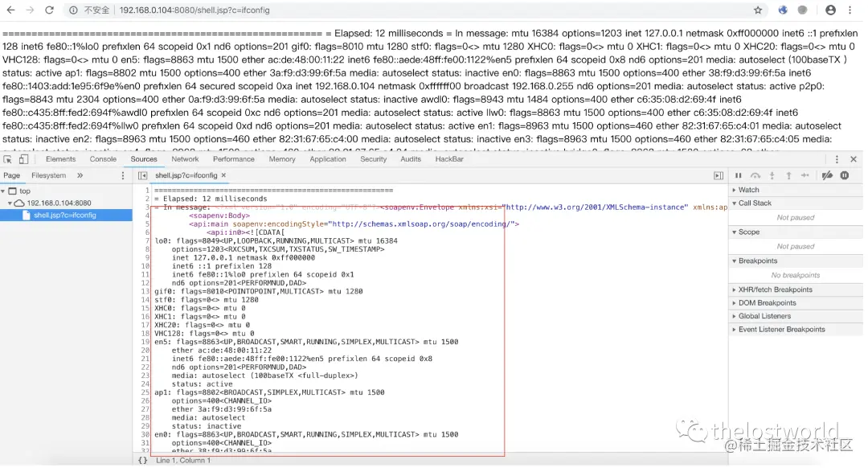868x468 pixels.
Task: Pretty print the source with braces icon
Action: [x=142, y=460]
